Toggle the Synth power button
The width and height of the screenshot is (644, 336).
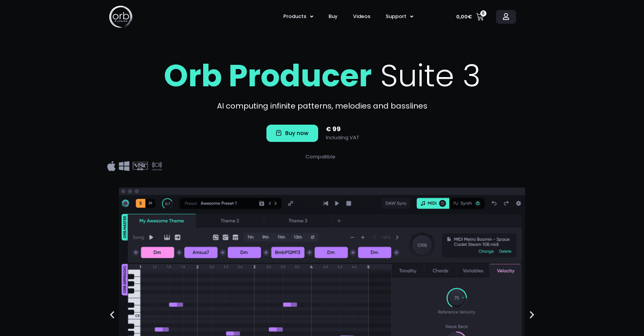pos(478,203)
